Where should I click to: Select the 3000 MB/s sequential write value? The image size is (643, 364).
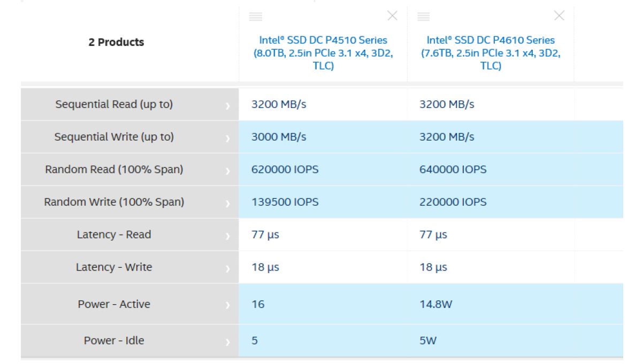pyautogui.click(x=279, y=137)
